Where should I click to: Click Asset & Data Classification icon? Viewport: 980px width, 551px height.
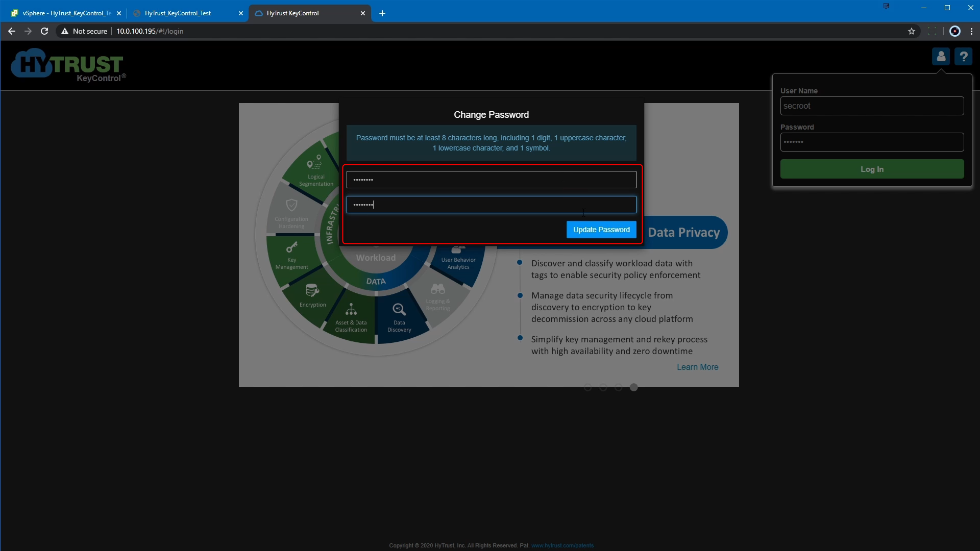point(351,310)
